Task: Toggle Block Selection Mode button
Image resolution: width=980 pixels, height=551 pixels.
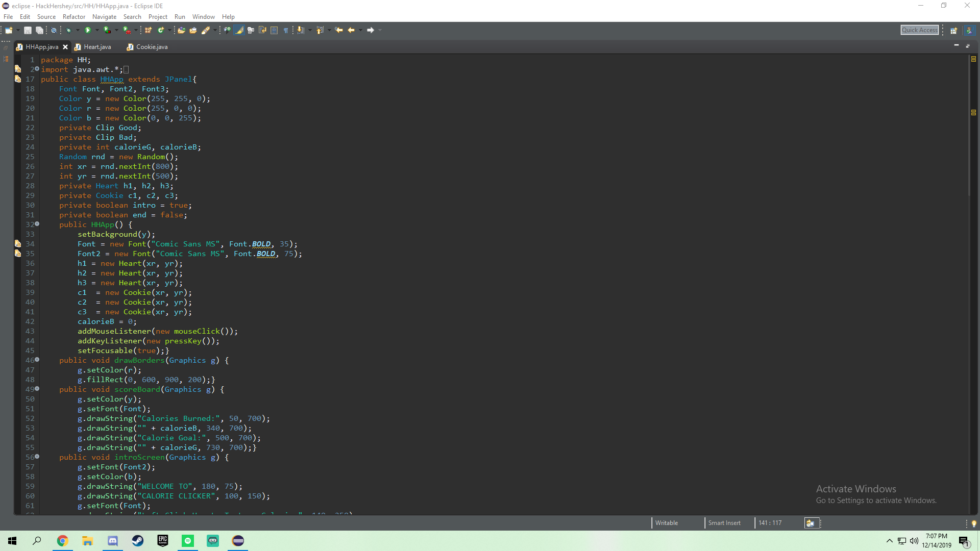Action: click(274, 31)
